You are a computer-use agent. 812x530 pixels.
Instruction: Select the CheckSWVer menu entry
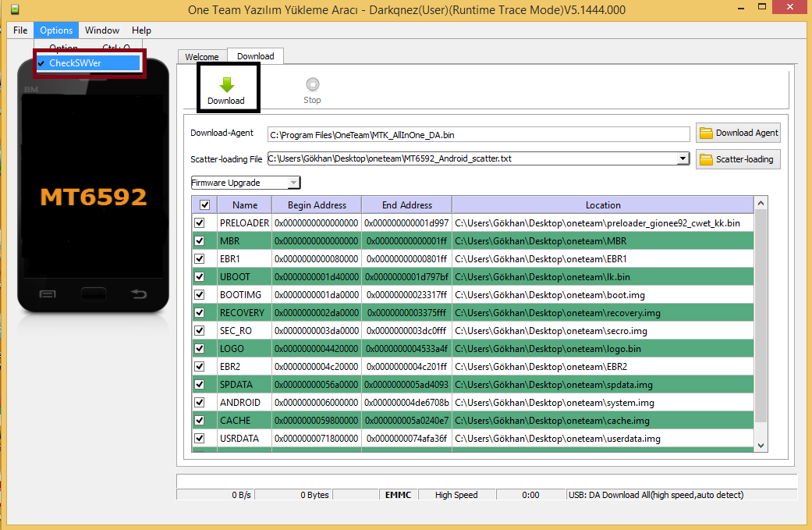90,63
